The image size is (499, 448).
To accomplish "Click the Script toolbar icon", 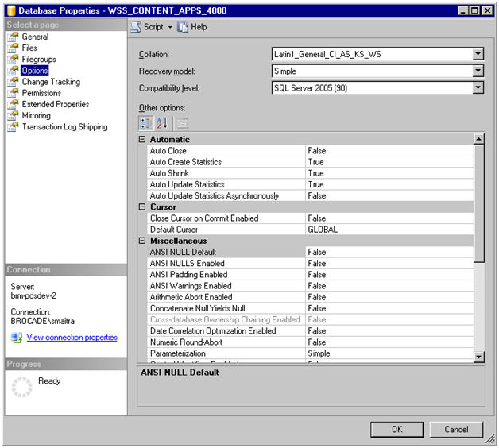I will point(136,26).
